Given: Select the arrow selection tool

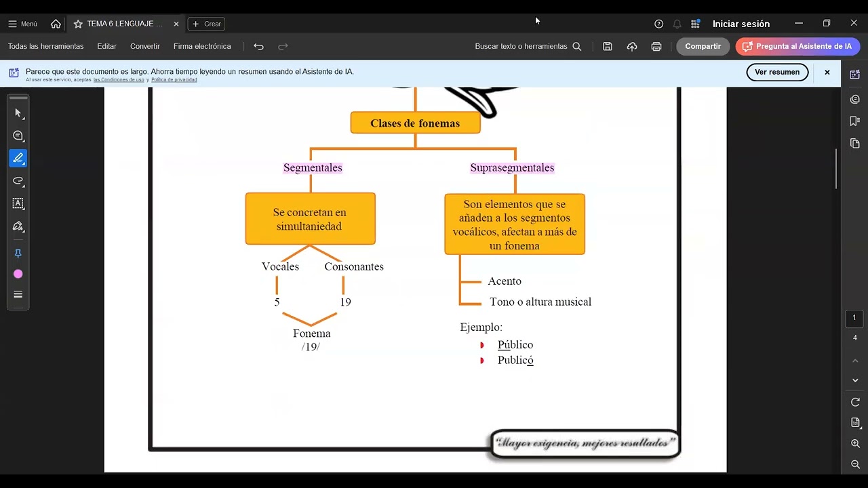Looking at the screenshot, I should pyautogui.click(x=18, y=113).
